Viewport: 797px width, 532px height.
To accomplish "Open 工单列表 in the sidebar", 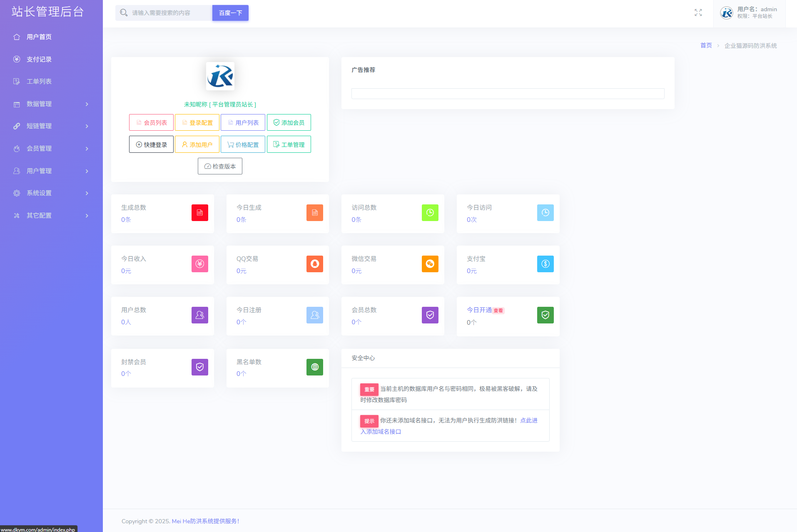I will [x=39, y=82].
